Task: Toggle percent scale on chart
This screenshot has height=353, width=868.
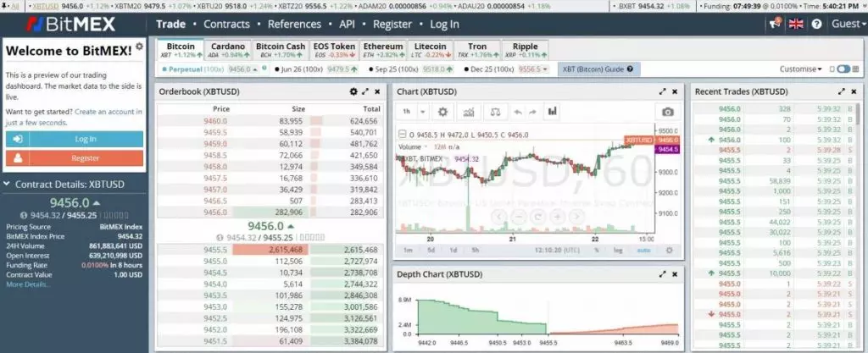Action: [x=597, y=251]
